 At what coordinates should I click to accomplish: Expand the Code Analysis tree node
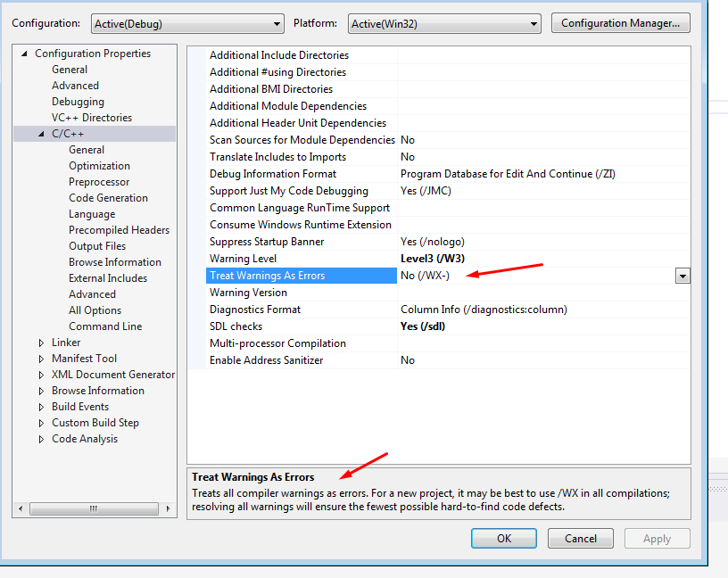point(41,439)
